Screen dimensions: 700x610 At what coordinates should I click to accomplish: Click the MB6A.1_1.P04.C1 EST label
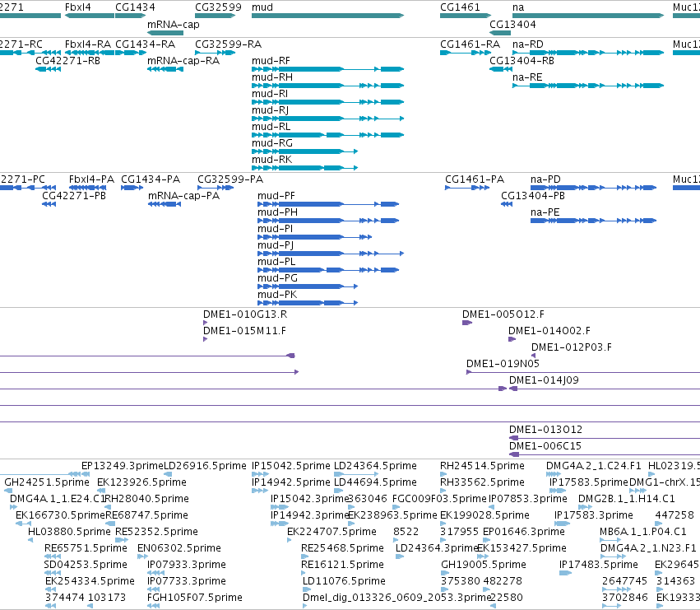[643, 532]
